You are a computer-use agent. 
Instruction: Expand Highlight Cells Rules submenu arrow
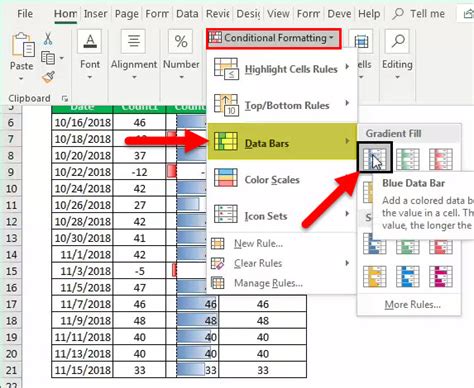click(x=347, y=67)
